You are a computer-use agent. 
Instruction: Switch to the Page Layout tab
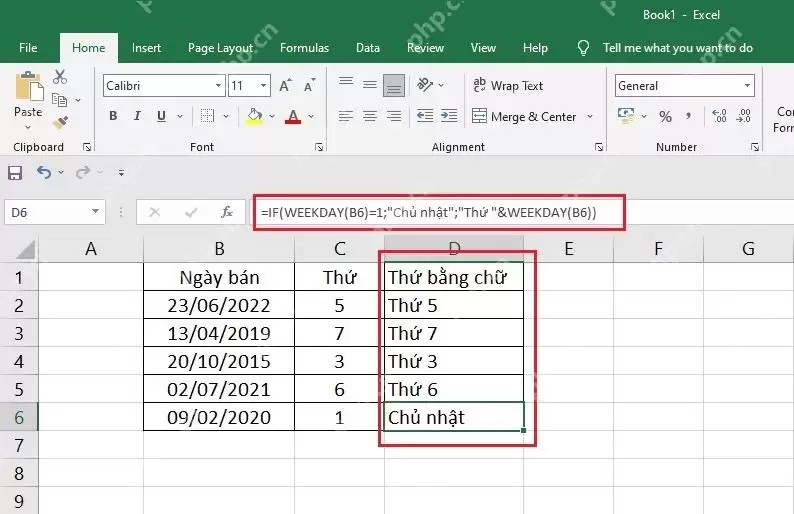(220, 48)
